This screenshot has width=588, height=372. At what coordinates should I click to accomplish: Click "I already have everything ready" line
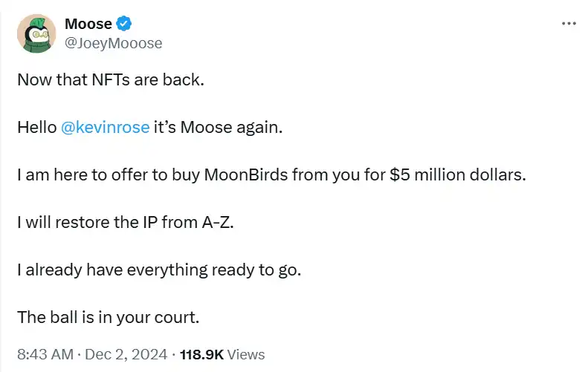tap(159, 270)
